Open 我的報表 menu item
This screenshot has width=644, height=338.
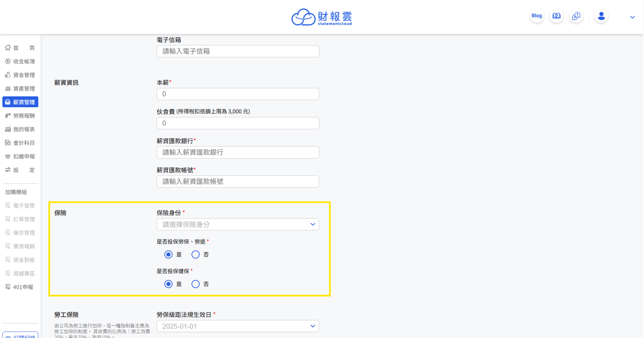pos(20,129)
